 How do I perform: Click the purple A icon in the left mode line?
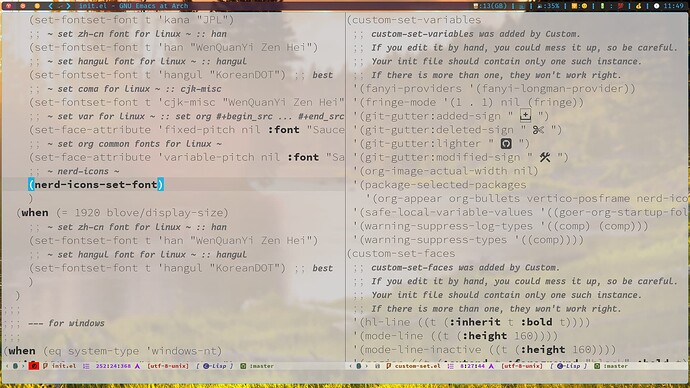[x=137, y=366]
